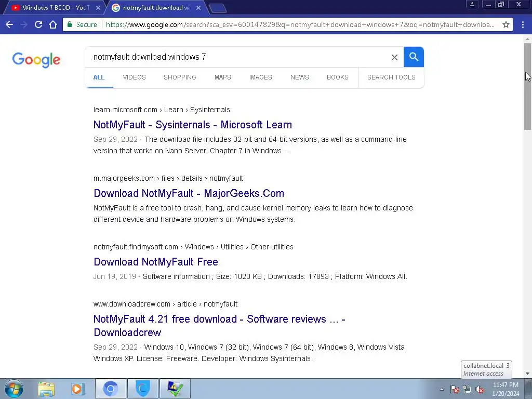Viewport: 532px width, 399px height.
Task: Click the Secure padlock indicator
Action: pos(82,24)
